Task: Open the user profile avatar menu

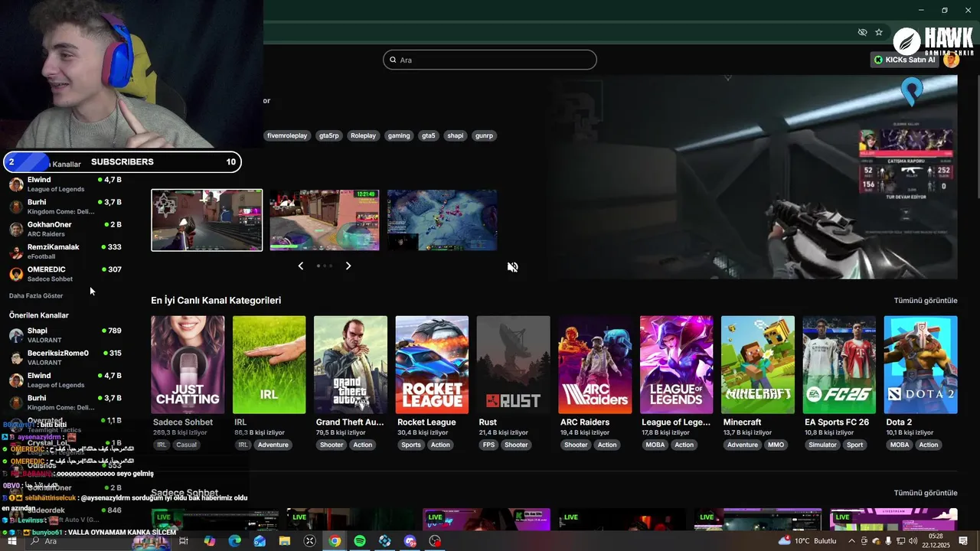Action: (952, 60)
